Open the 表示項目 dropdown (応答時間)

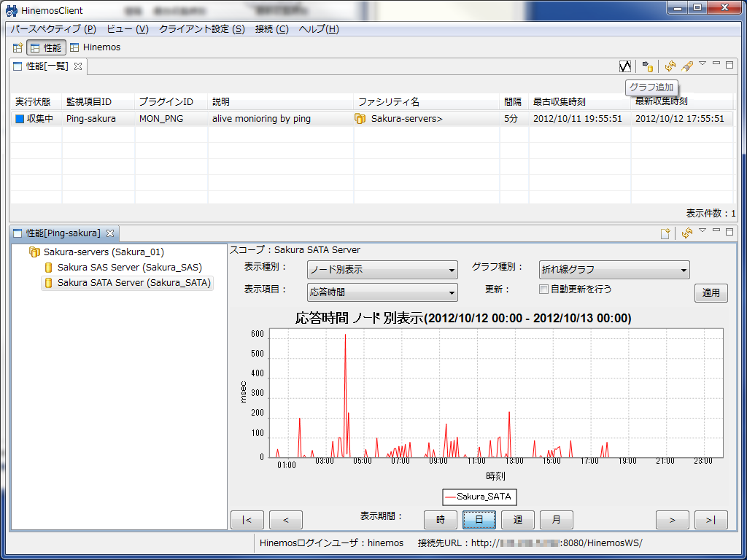382,292
